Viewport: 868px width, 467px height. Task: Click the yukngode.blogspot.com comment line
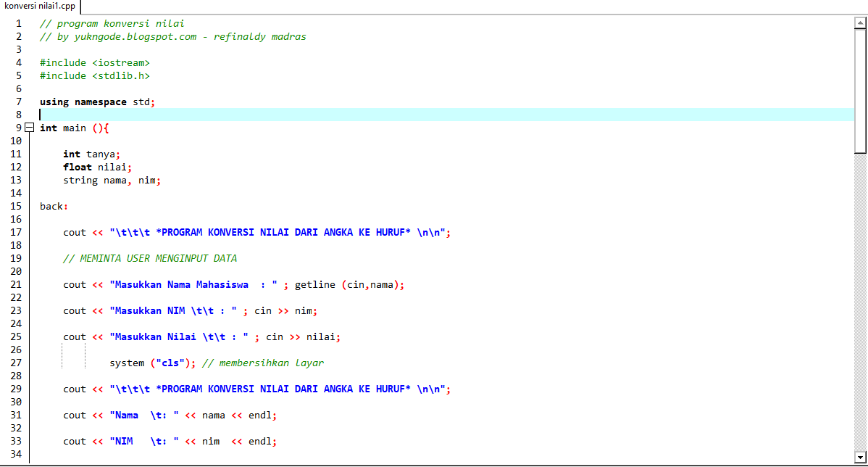172,36
